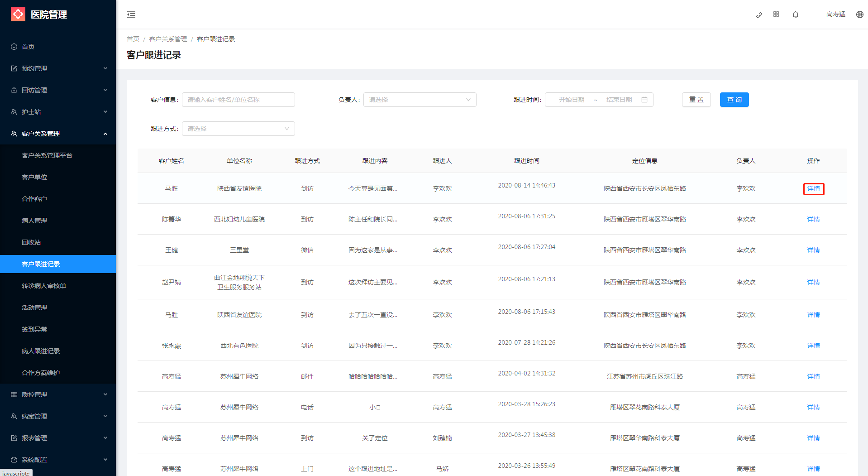Open 详情 for 2020-03-28 15:26:23 record
The image size is (868, 476).
pos(813,407)
